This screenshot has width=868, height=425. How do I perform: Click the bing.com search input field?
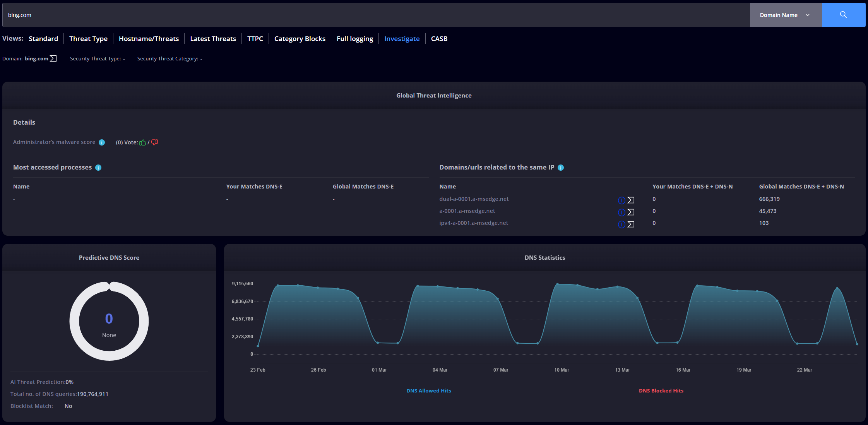pyautogui.click(x=376, y=15)
